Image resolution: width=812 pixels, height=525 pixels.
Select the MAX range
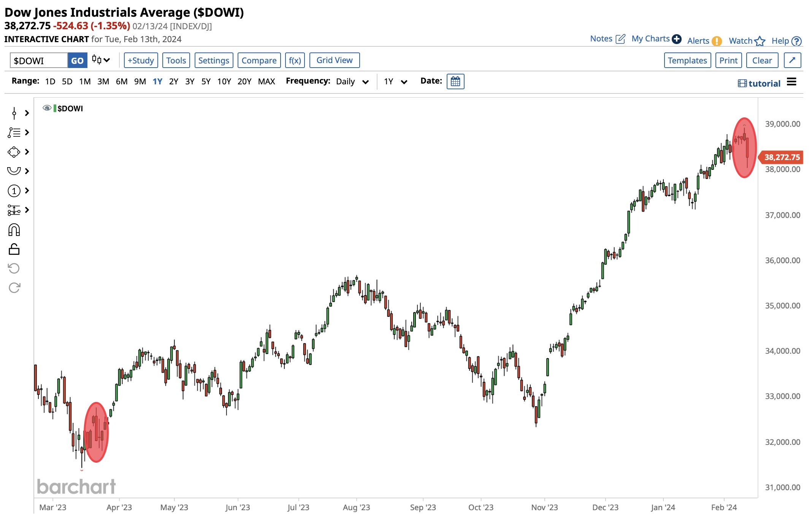click(x=266, y=82)
